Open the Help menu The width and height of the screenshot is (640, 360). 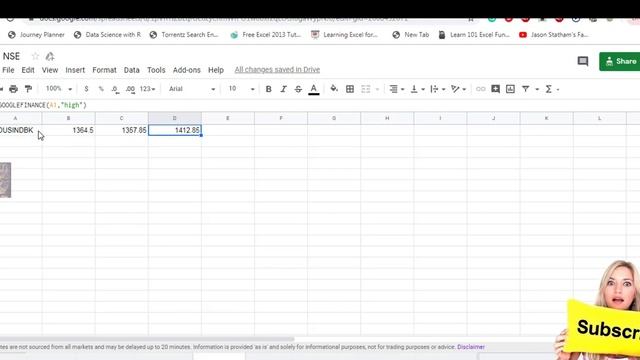point(216,70)
